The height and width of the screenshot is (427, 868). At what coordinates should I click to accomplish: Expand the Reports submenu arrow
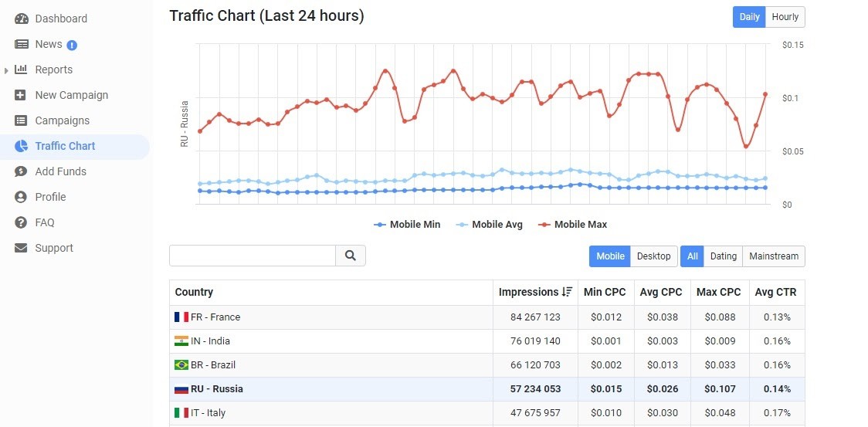click(6, 70)
